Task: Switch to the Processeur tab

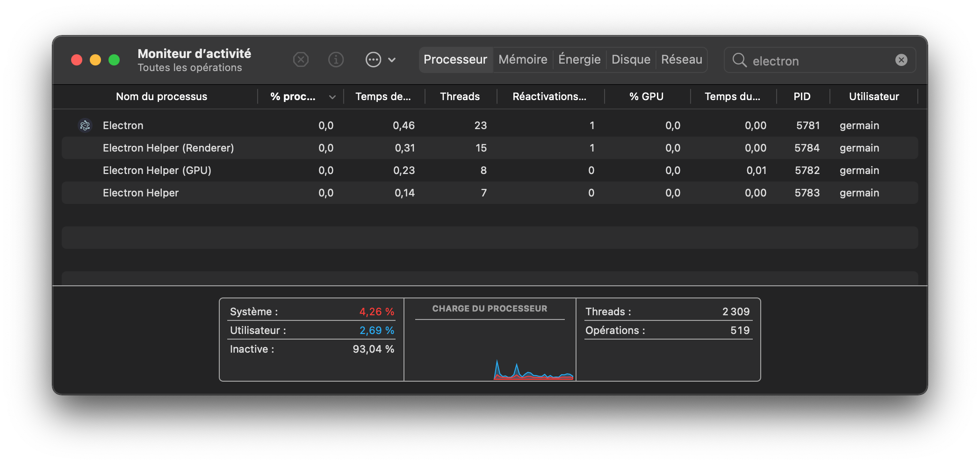Action: tap(455, 60)
